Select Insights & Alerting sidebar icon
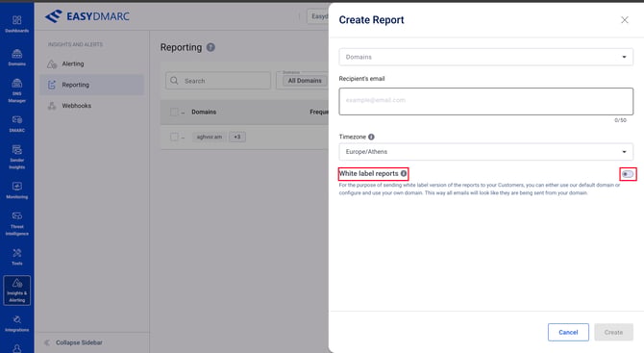The image size is (644, 353). [x=17, y=290]
